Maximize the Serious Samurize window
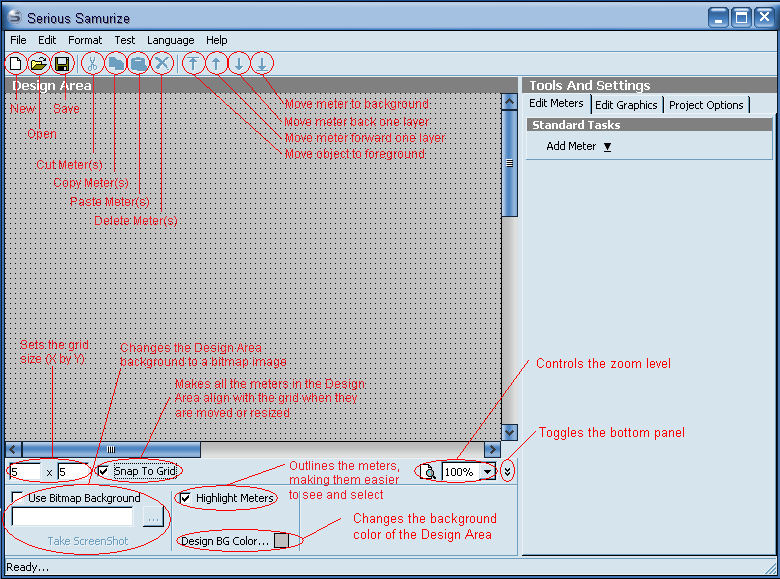This screenshot has height=579, width=780. tap(741, 18)
